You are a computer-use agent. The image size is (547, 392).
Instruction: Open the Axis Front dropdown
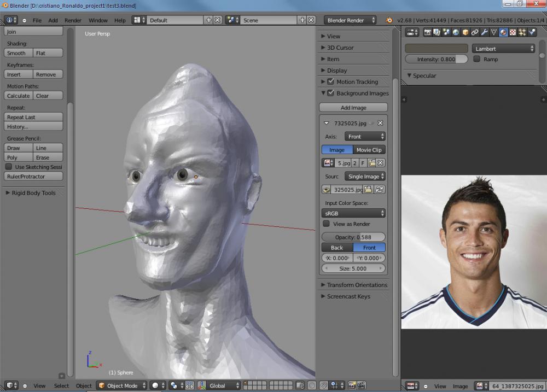coord(365,136)
